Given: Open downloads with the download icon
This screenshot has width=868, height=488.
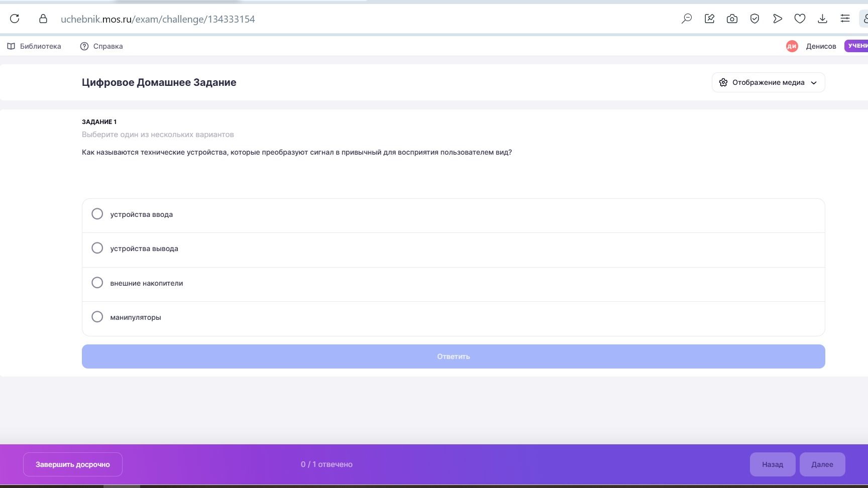Looking at the screenshot, I should click(822, 19).
